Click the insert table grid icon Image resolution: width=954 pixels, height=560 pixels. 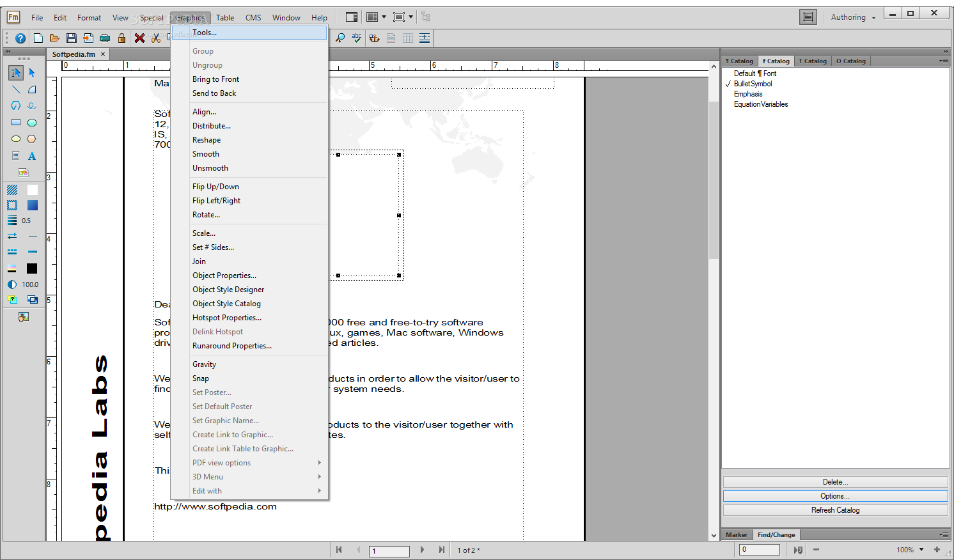[x=408, y=38]
